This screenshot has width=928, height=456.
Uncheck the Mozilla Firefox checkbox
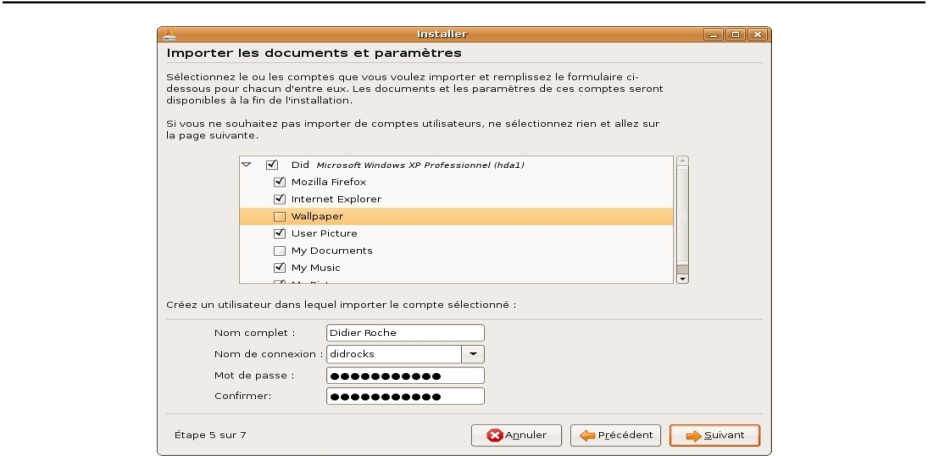point(280,182)
